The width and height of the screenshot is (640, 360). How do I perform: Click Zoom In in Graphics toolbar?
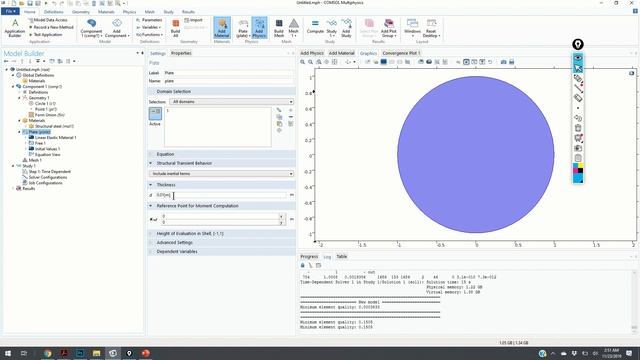(302, 62)
